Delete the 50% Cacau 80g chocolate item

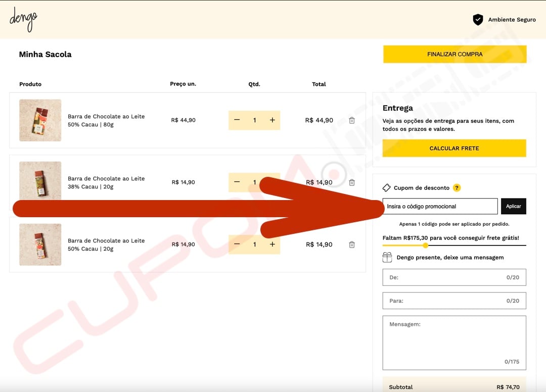352,120
